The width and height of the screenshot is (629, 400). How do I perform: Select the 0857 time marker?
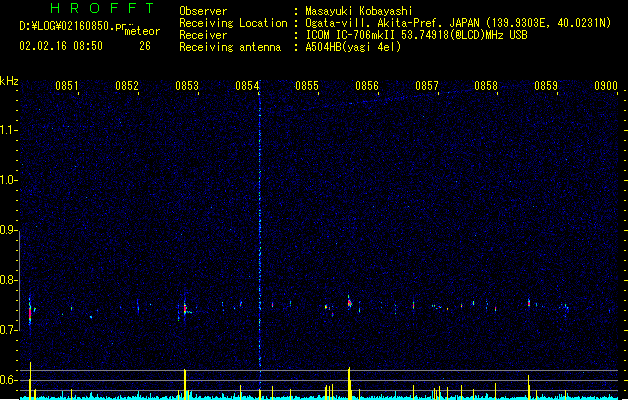427,85
